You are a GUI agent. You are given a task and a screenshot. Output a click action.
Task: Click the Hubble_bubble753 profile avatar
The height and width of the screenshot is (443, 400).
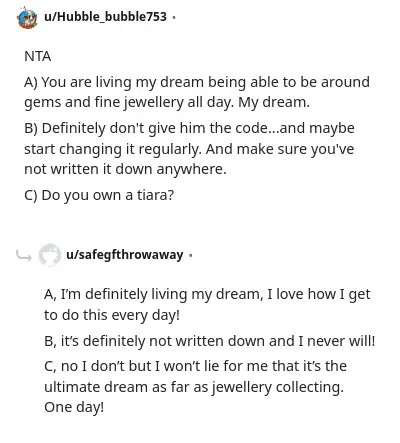(x=27, y=18)
